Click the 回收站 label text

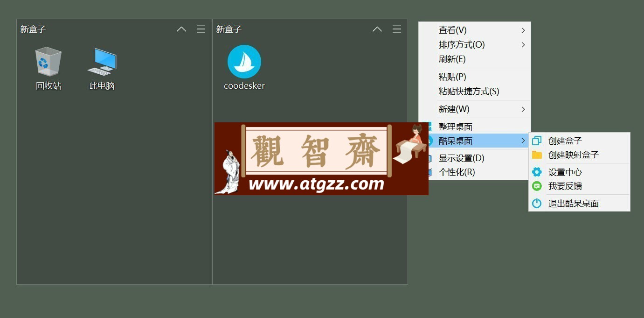48,86
